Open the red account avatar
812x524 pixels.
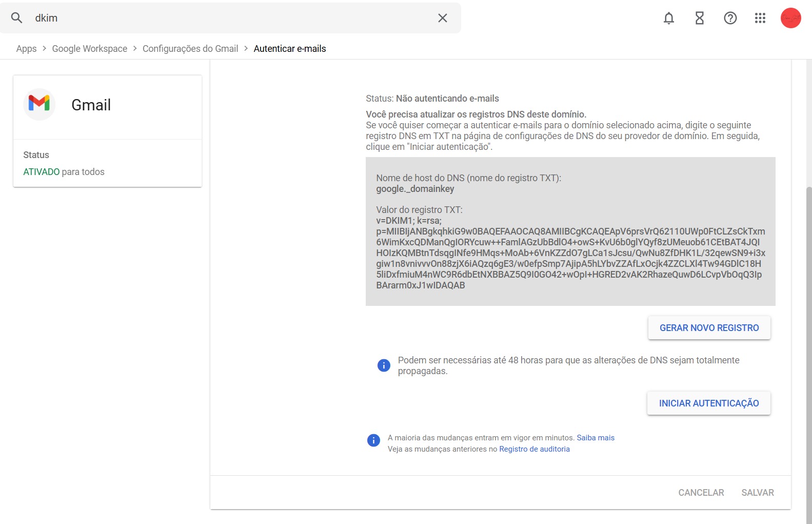click(x=790, y=18)
